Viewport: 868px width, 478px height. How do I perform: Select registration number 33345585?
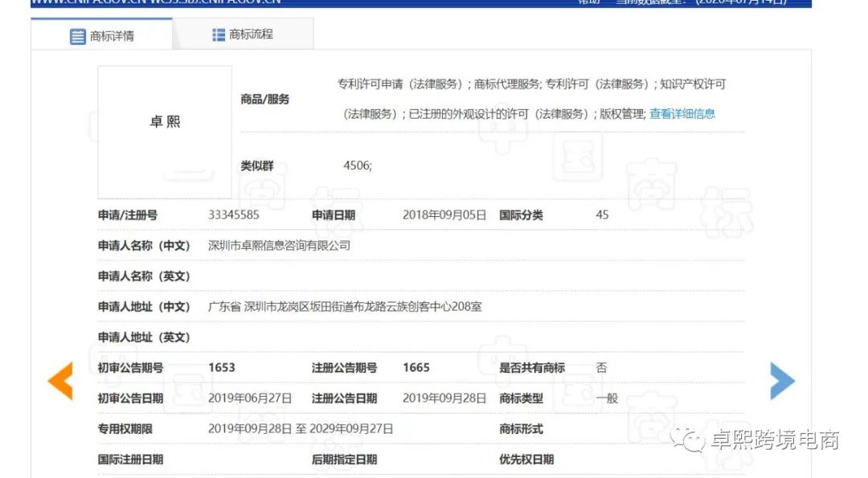[234, 215]
